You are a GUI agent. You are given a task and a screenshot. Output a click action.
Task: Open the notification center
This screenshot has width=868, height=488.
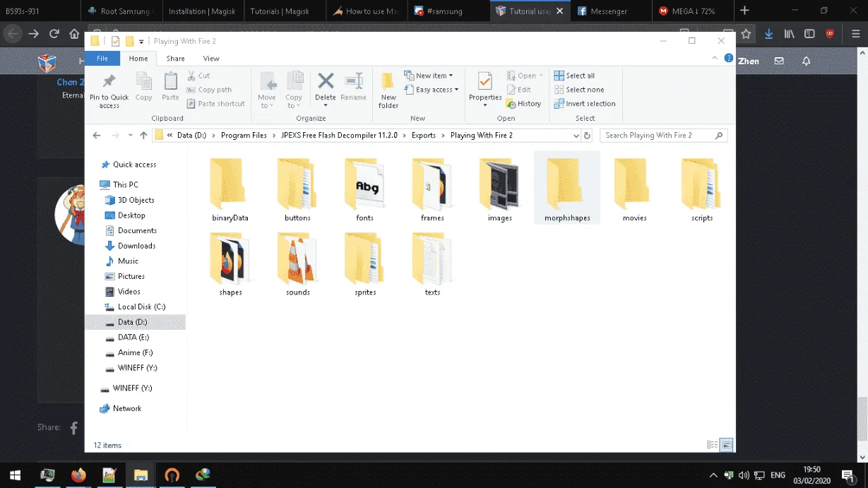(x=848, y=475)
